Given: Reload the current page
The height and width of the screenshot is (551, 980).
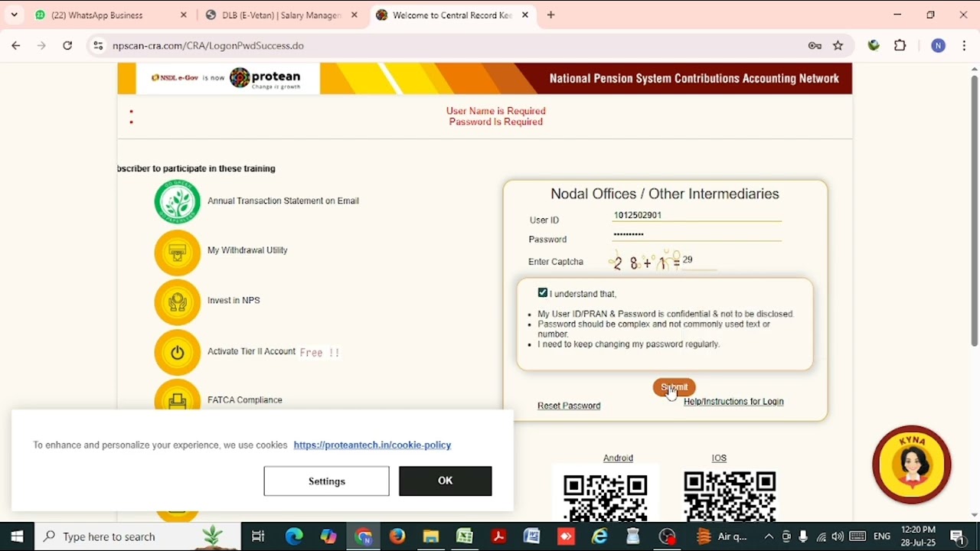Looking at the screenshot, I should [x=67, y=46].
